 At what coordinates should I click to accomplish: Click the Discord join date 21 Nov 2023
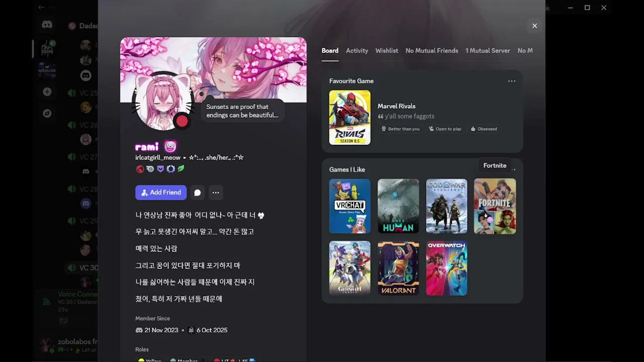[x=162, y=330]
